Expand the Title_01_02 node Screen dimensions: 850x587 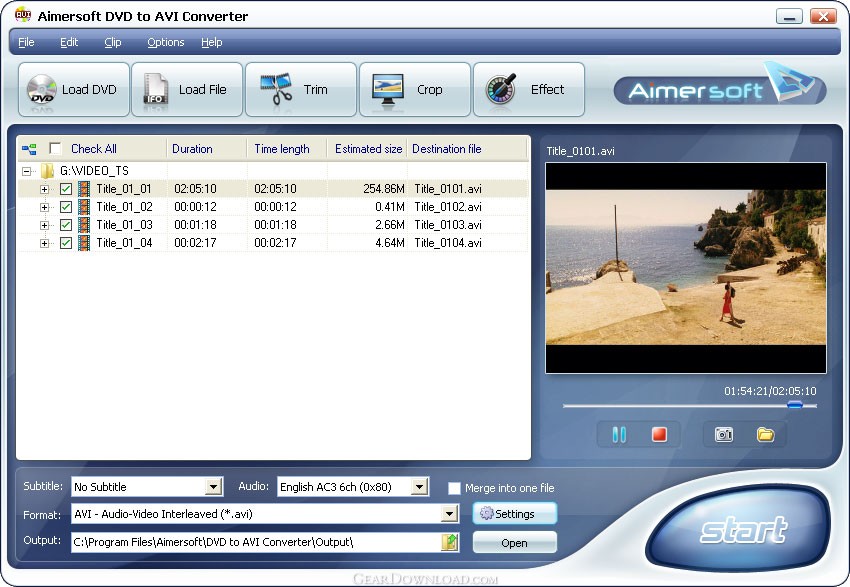pos(44,207)
